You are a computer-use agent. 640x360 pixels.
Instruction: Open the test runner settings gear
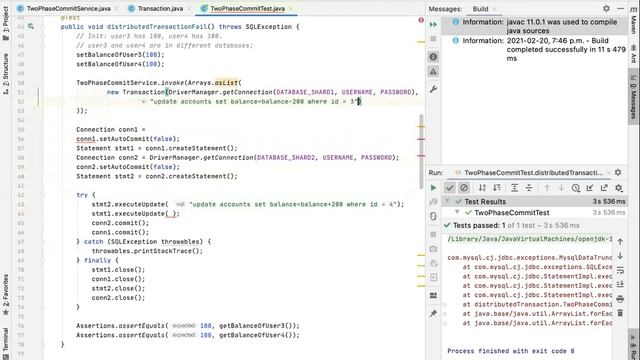(619, 188)
